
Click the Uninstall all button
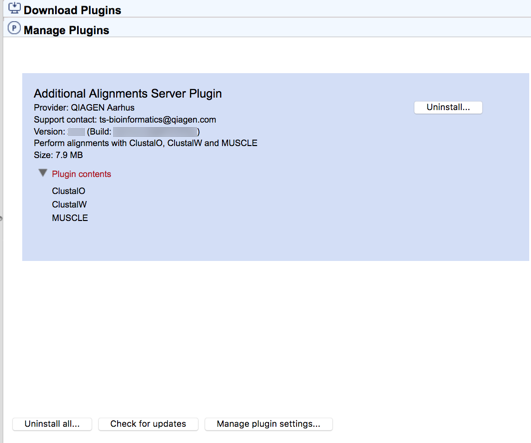tap(52, 424)
